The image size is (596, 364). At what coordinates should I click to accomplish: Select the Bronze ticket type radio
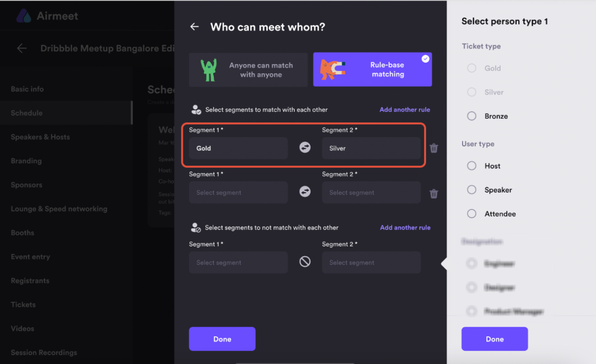(471, 116)
